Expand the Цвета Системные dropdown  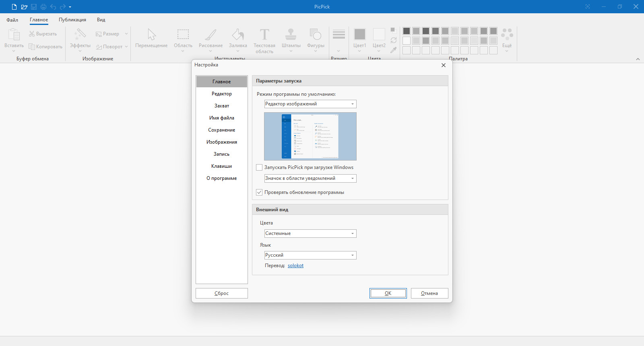(310, 233)
